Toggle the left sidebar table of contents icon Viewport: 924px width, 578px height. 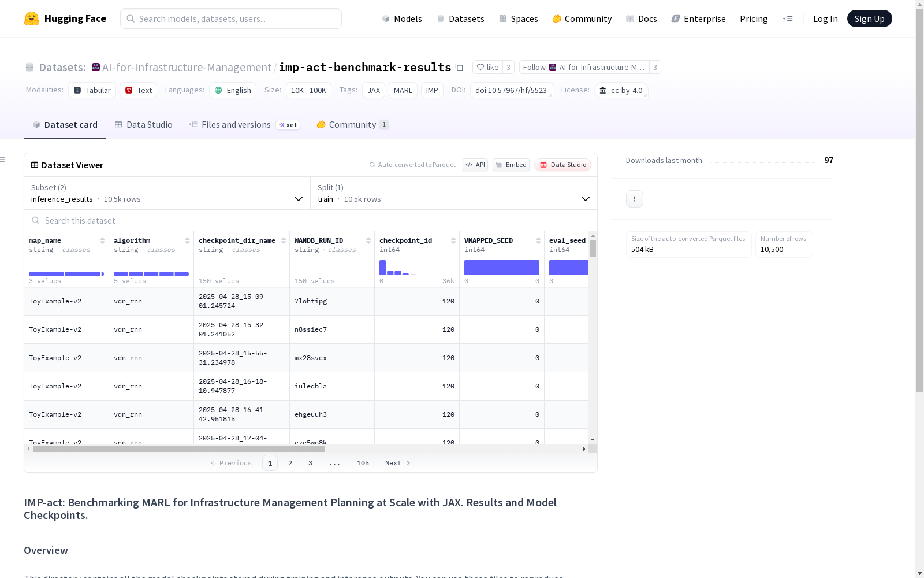click(3, 160)
